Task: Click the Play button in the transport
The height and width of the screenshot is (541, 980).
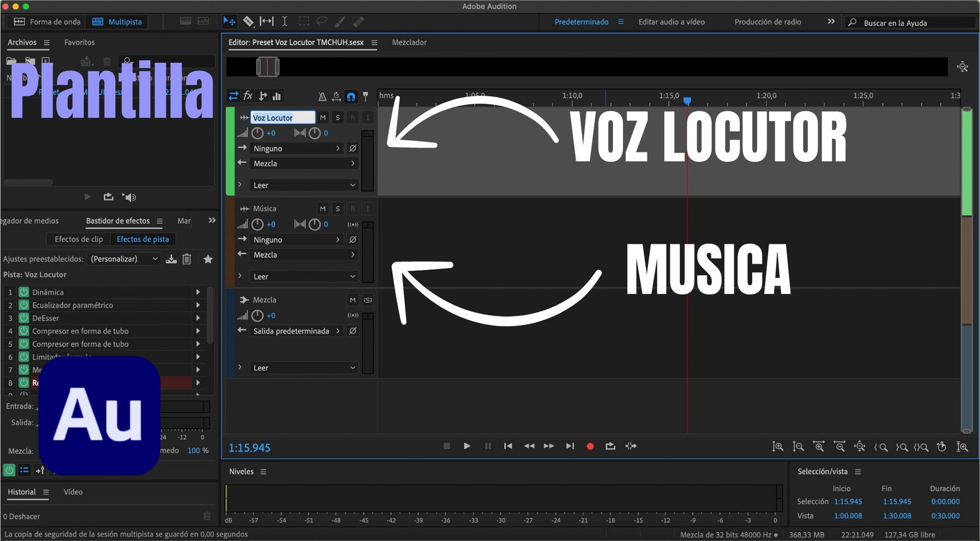Action: point(467,446)
